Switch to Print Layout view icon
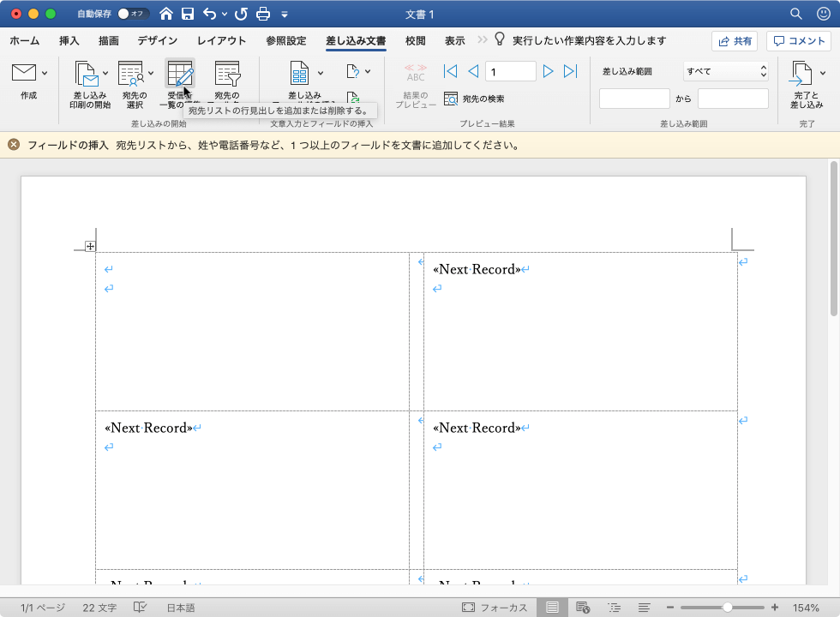Viewport: 840px width, 617px height. pos(552,608)
